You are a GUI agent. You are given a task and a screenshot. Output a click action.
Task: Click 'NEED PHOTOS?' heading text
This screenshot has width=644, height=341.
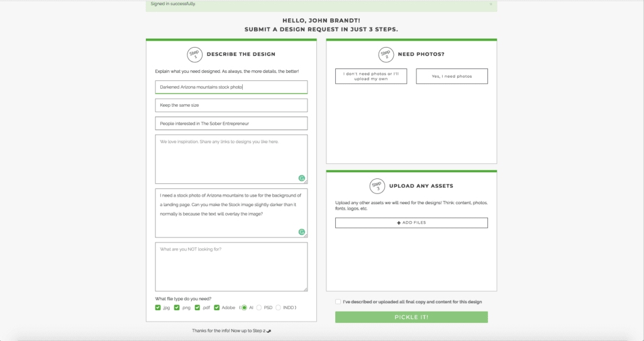tap(421, 54)
